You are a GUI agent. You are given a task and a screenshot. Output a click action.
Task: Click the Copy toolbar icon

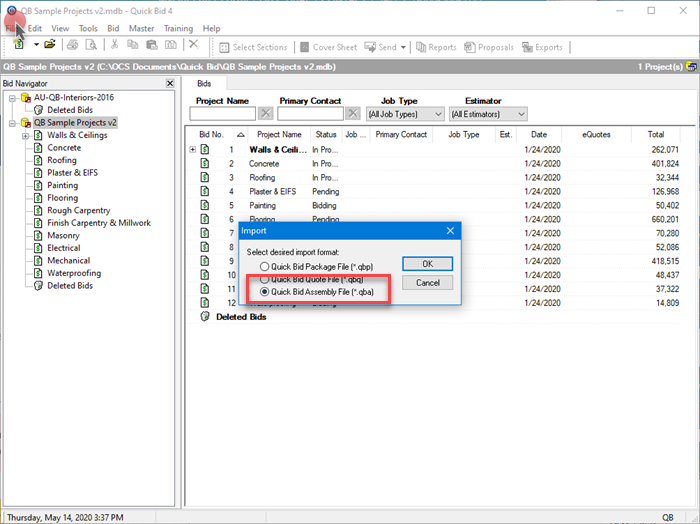point(133,44)
